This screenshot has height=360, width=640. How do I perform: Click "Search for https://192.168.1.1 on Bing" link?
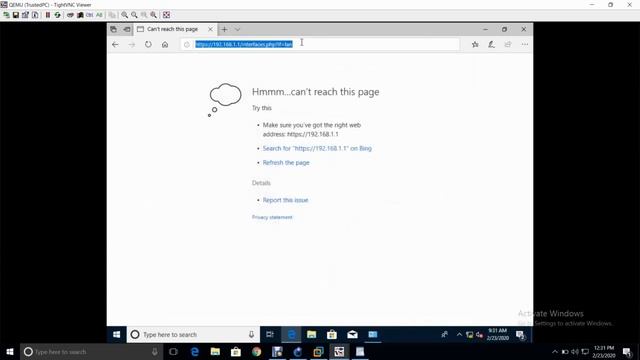pos(317,148)
